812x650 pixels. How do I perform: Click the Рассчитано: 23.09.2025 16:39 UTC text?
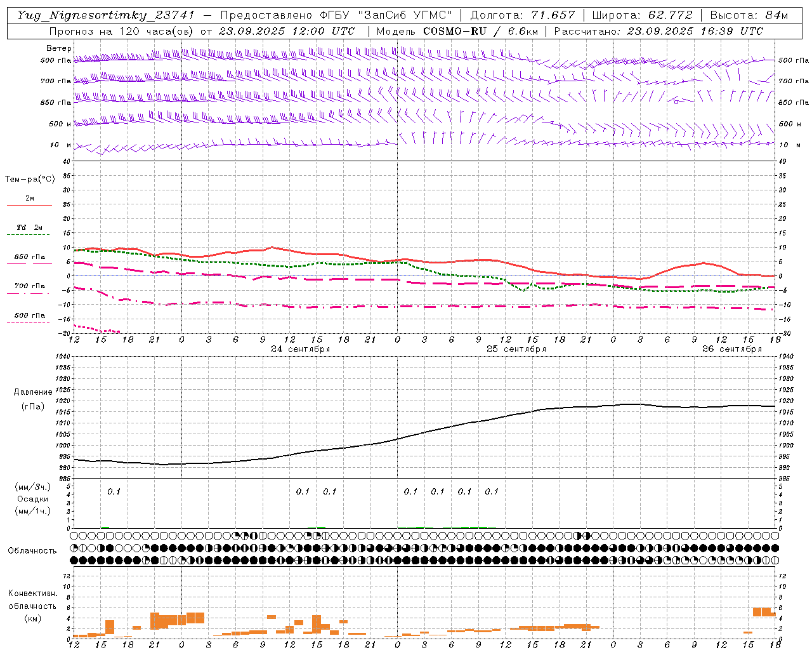(x=658, y=31)
